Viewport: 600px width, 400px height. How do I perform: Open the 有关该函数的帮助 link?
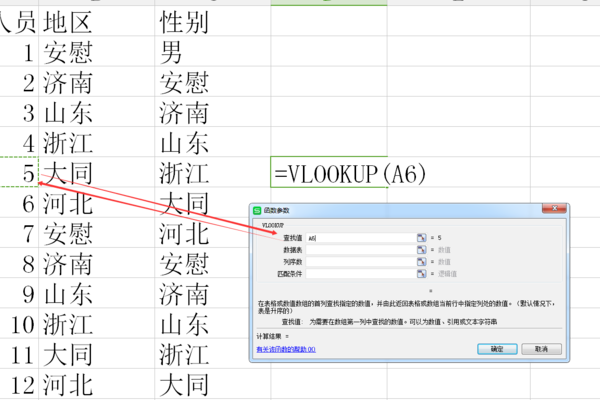286,349
